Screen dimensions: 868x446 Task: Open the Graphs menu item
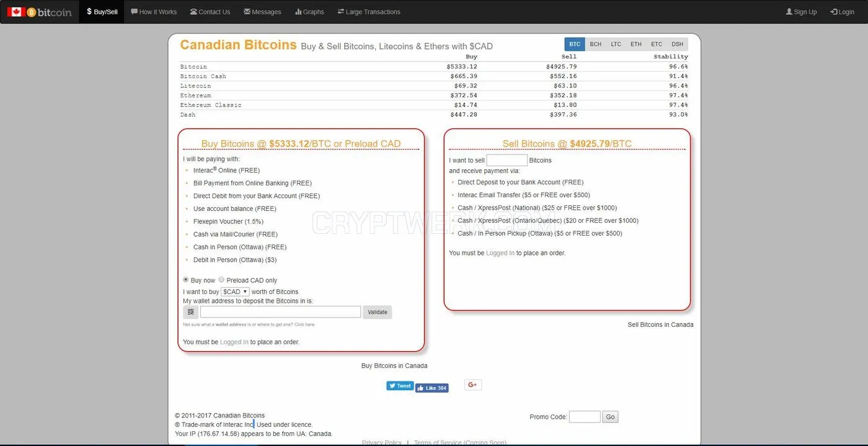[309, 12]
